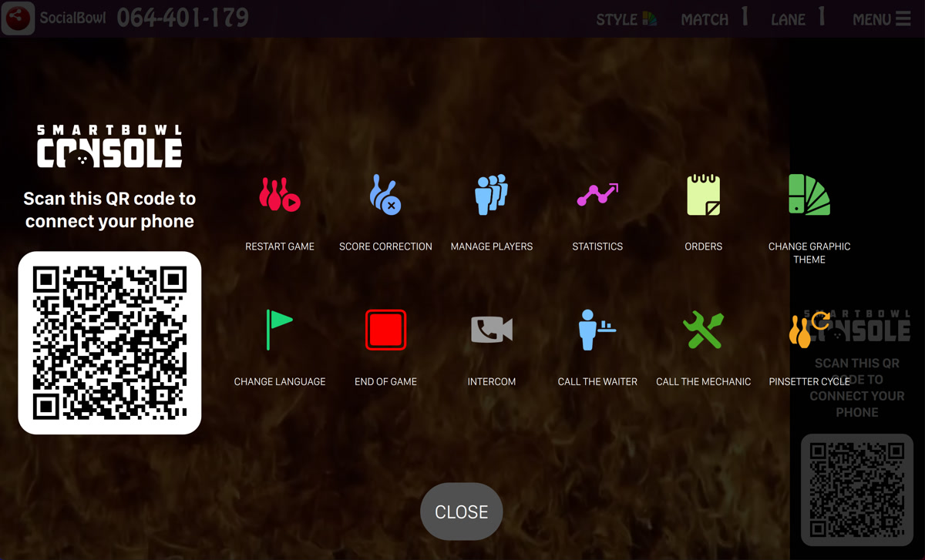Screen dimensions: 925x560
Task: Click the Restart Game bowling pins icon
Action: (x=279, y=195)
